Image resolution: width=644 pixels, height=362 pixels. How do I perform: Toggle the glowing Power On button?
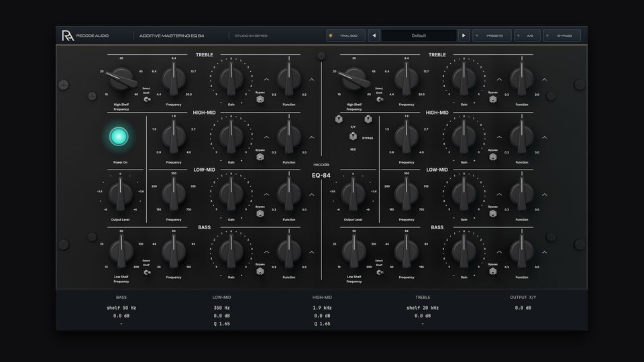tap(119, 137)
